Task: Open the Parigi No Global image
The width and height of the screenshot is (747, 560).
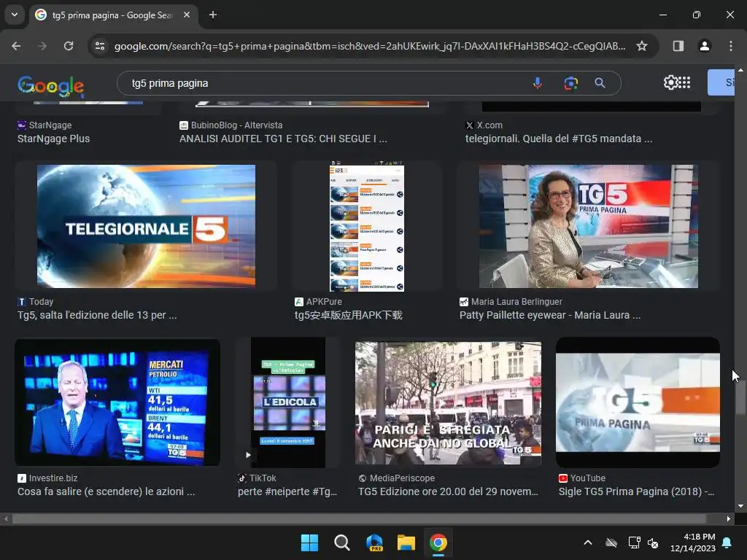Action: pyautogui.click(x=449, y=402)
